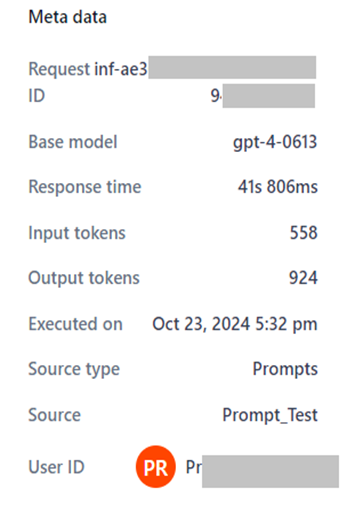362x506 pixels.
Task: Click the Input tokens label
Action: click(77, 233)
